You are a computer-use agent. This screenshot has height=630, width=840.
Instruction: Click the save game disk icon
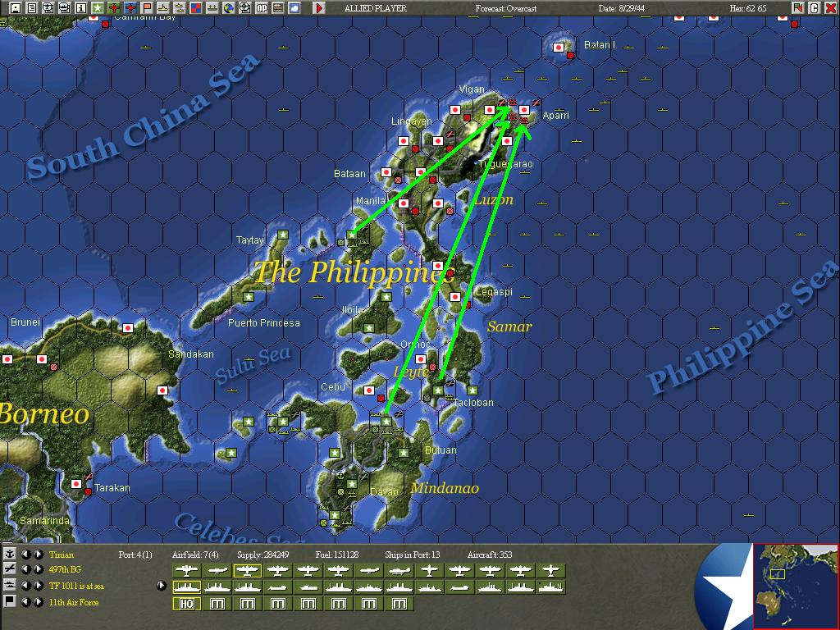pyautogui.click(x=16, y=7)
